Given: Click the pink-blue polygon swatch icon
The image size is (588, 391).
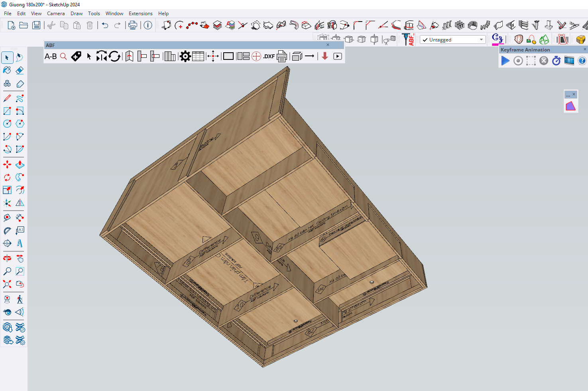Looking at the screenshot, I should pyautogui.click(x=570, y=106).
